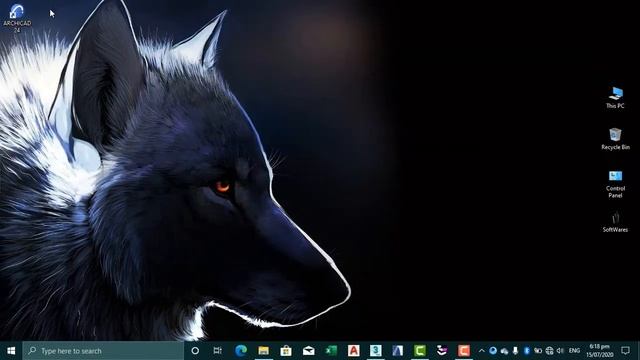This screenshot has width=640, height=360.
Task: Open the orange Camtasia recorder taskbar icon
Action: [464, 351]
